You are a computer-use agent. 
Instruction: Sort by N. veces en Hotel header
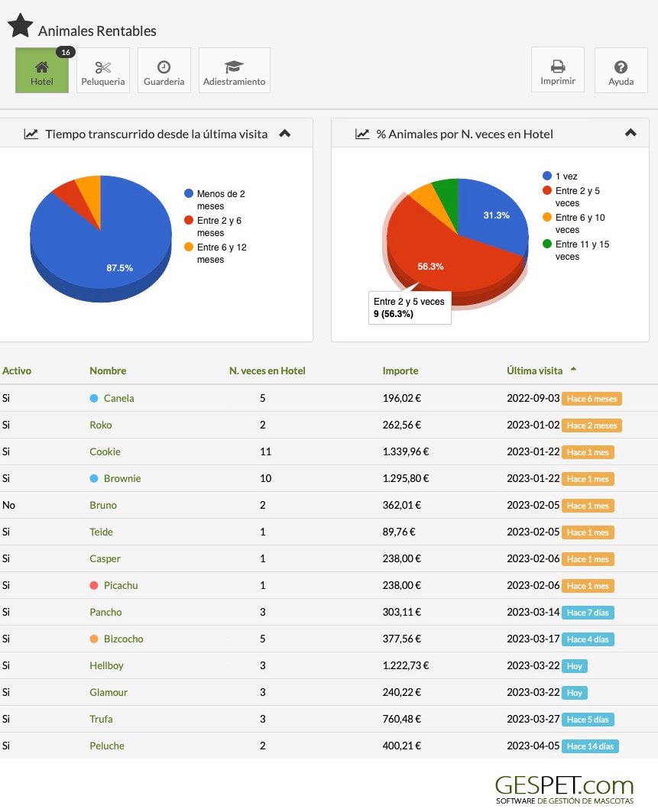(x=267, y=370)
